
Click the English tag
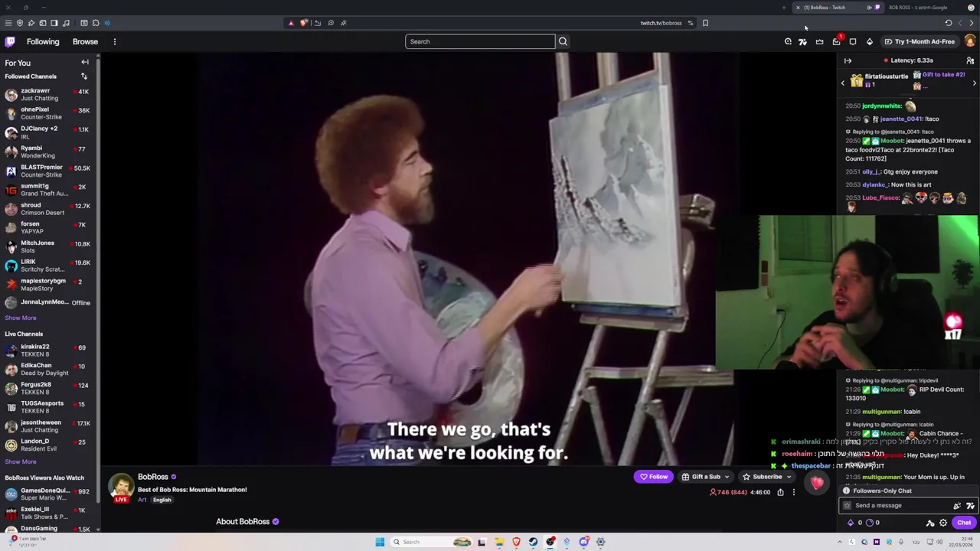[162, 500]
